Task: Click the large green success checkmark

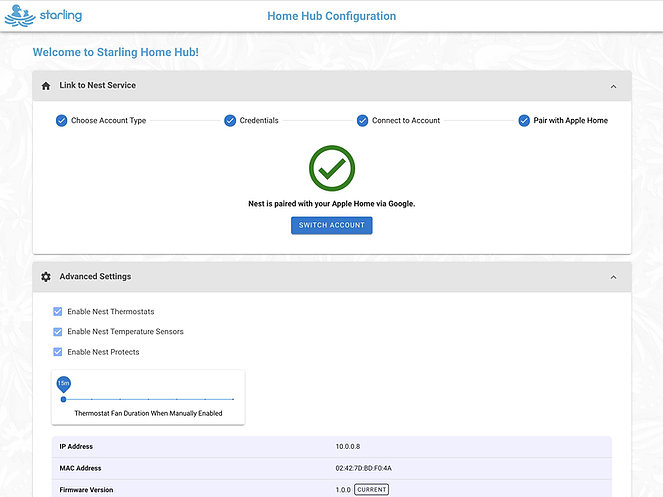Action: (332, 168)
